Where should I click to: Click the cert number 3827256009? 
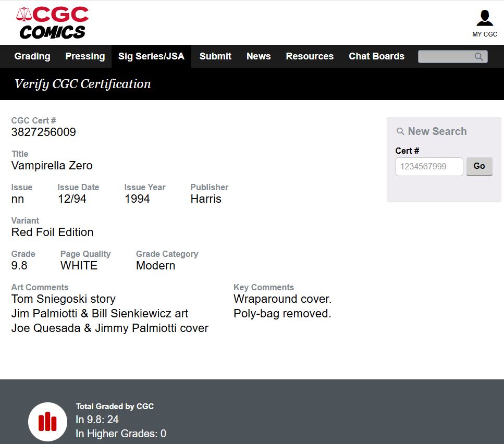pos(44,132)
